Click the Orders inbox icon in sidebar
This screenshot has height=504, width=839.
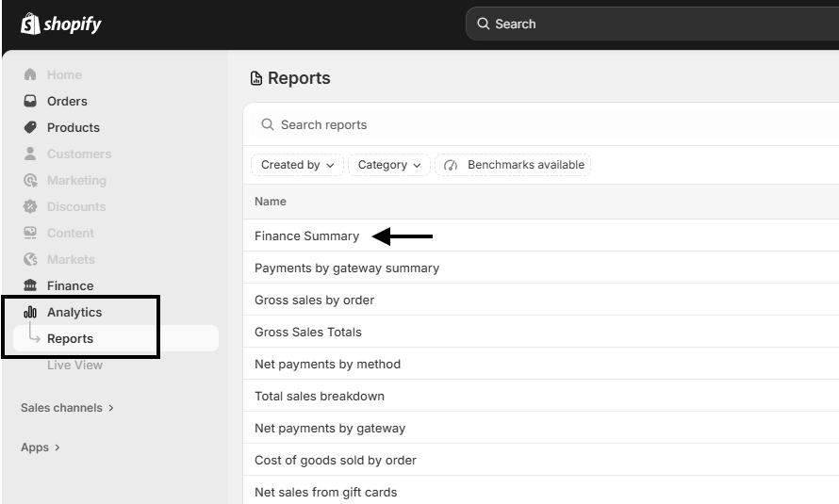click(30, 101)
